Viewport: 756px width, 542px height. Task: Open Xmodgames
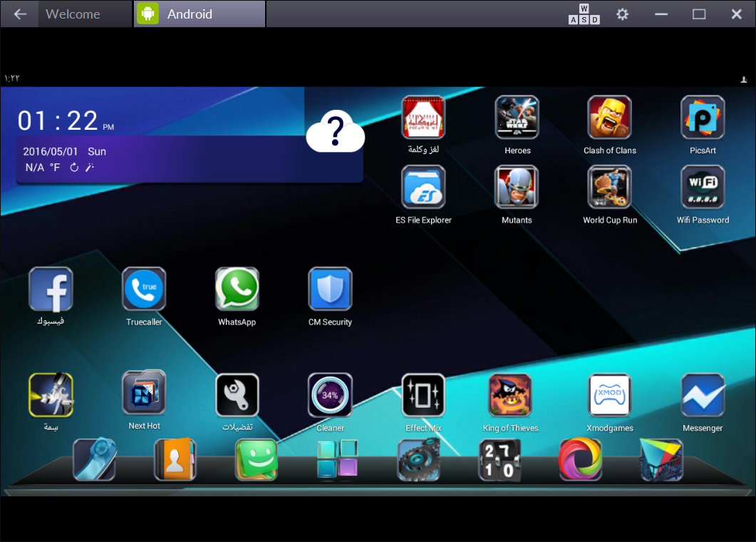tap(609, 395)
